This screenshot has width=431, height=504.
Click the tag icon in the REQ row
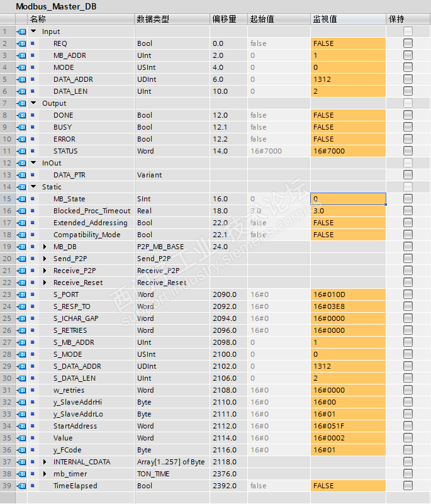(x=21, y=43)
